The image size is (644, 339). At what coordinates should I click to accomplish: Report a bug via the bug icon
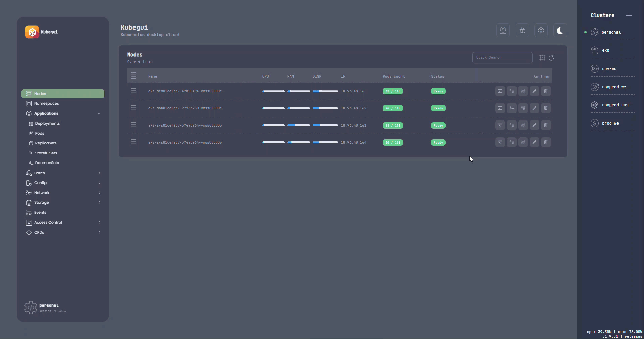click(522, 30)
